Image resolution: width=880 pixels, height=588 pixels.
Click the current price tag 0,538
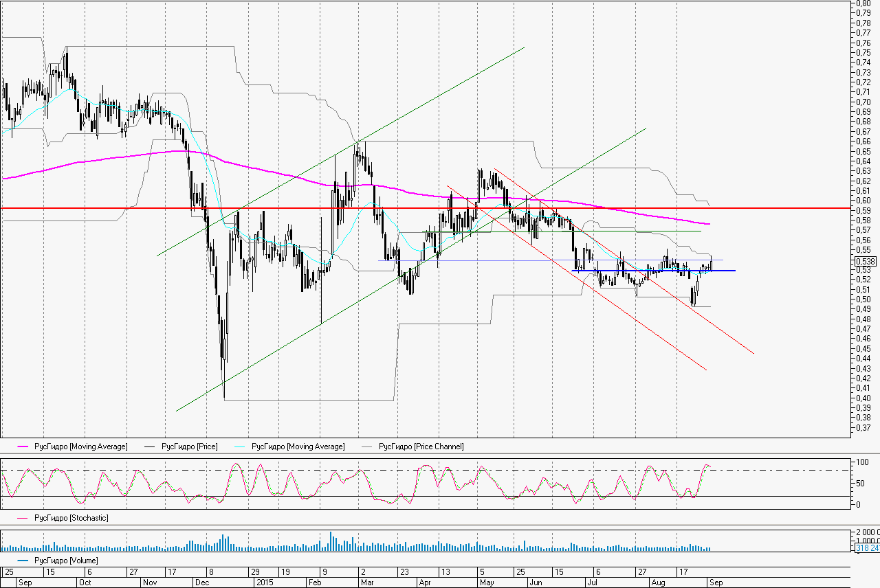[x=864, y=261]
